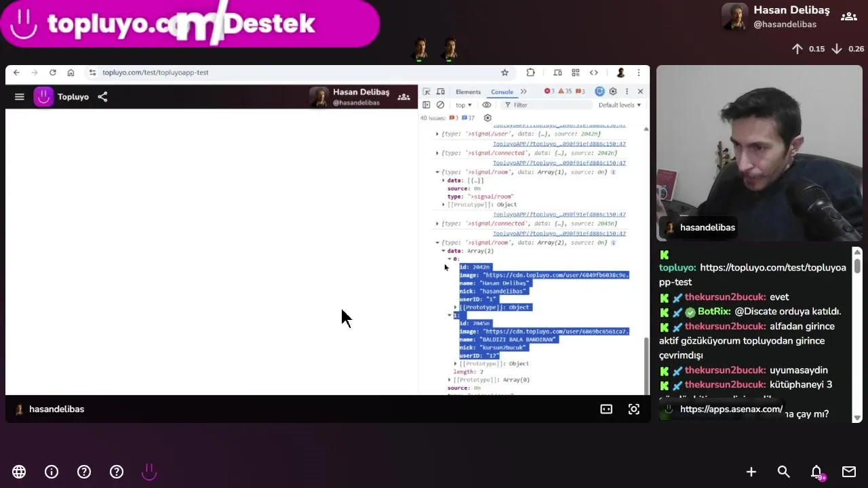
Task: Open Default levels dropdown
Action: tap(620, 105)
